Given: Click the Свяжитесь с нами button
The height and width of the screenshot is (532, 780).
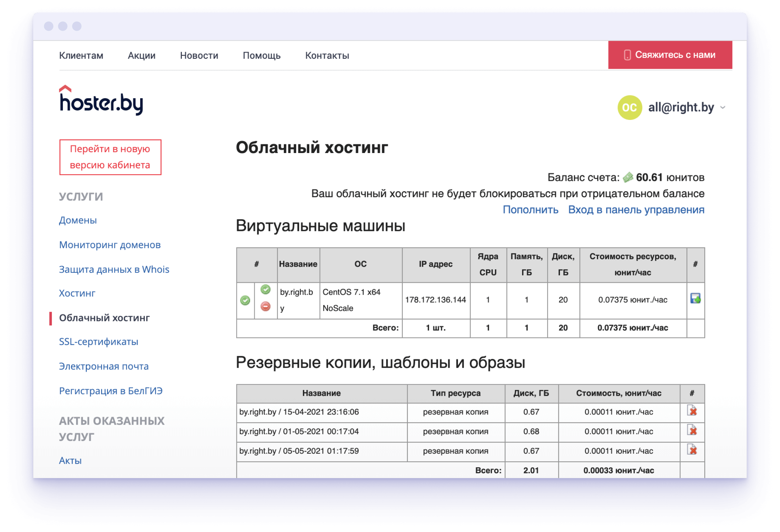Looking at the screenshot, I should point(670,55).
